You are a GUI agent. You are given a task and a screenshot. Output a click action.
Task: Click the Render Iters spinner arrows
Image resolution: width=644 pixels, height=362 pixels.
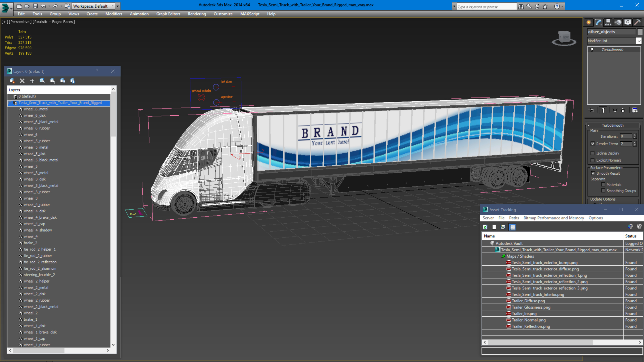pos(635,144)
